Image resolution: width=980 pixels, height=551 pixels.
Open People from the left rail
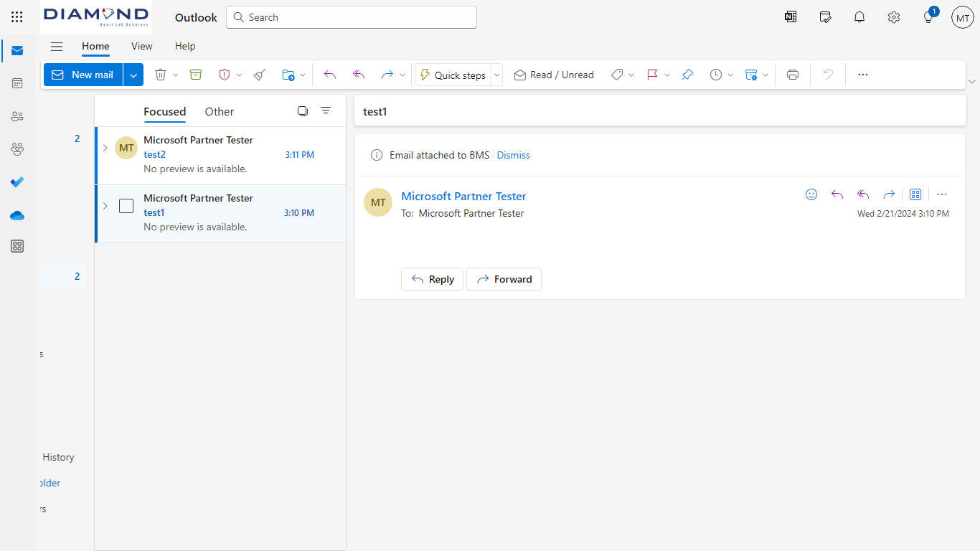click(x=17, y=116)
